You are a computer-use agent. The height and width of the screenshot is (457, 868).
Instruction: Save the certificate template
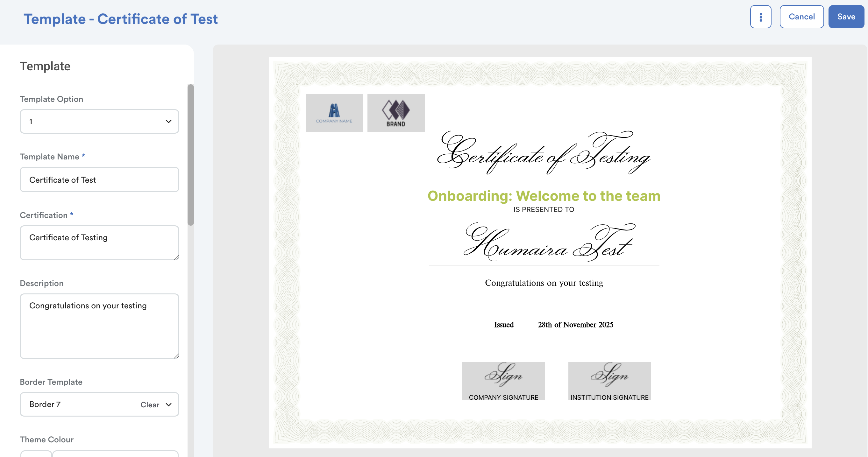(846, 17)
